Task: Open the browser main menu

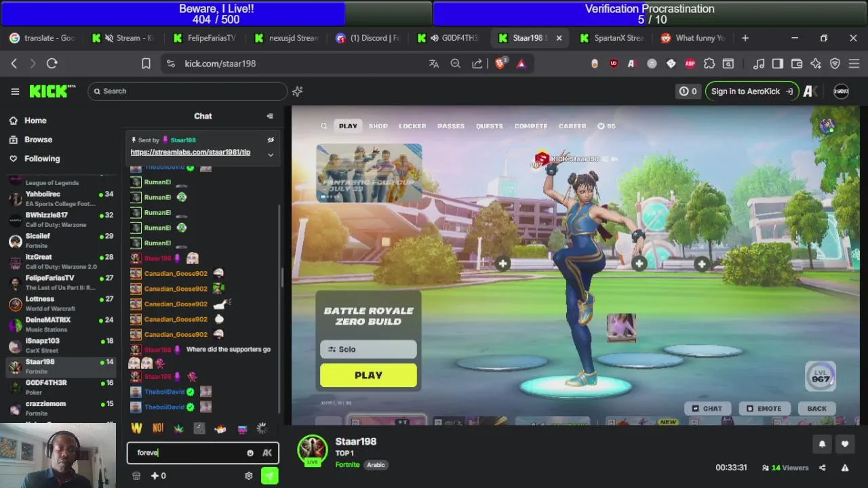Action: tap(854, 64)
